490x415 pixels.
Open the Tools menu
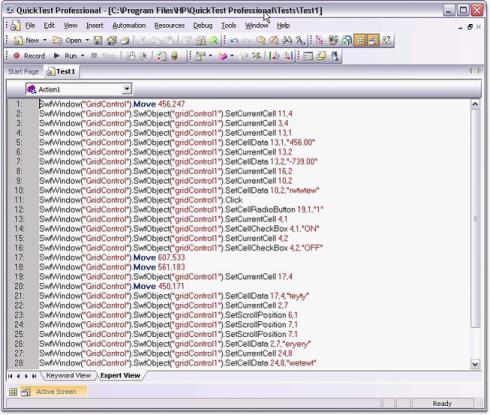[229, 26]
